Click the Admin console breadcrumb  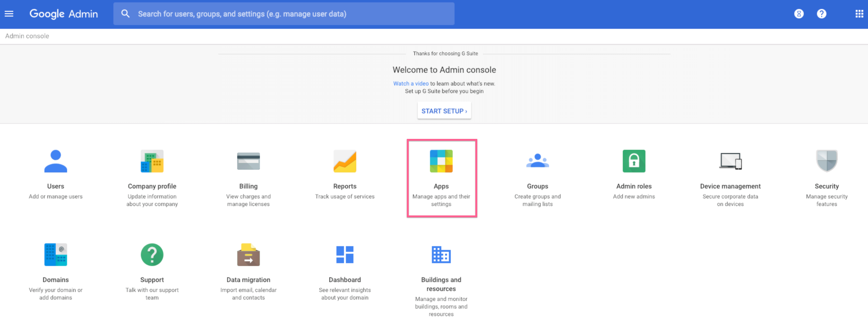pos(27,36)
